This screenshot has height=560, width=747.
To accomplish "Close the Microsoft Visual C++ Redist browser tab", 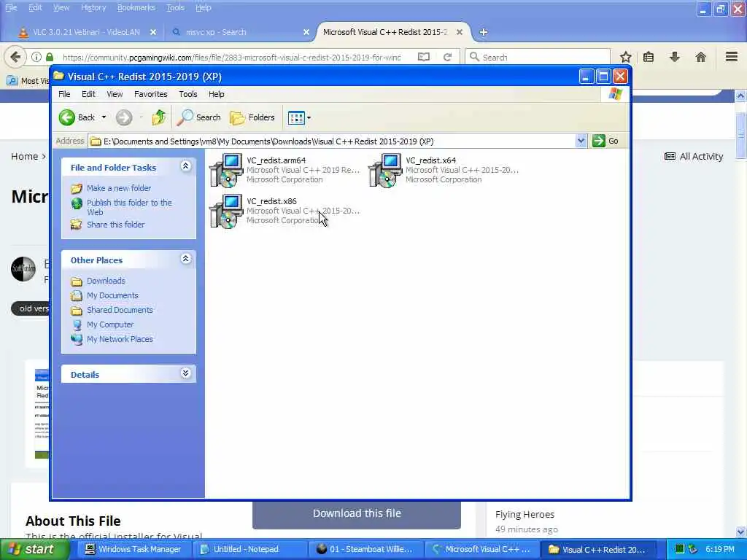I will [460, 32].
